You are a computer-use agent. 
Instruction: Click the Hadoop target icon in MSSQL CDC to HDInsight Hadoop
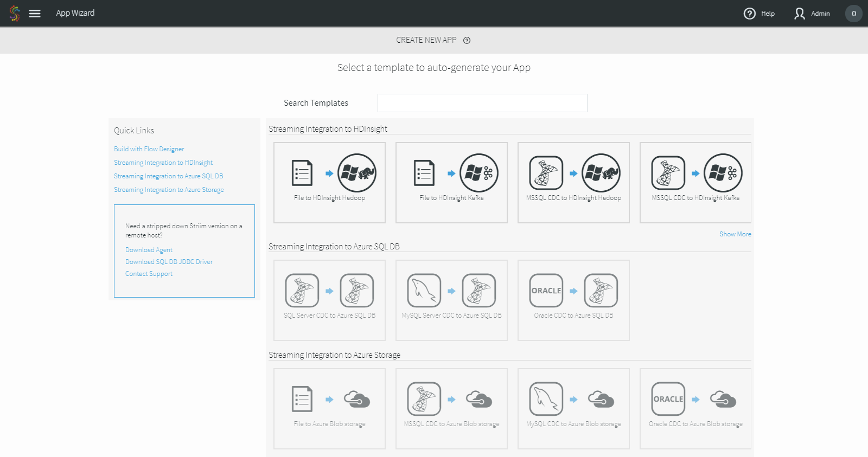tap(601, 173)
